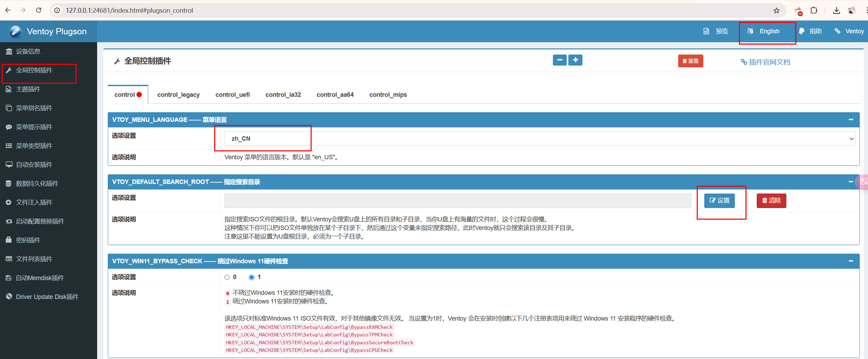Collapse the VTOY_DEFAULT_SEARCH_ROOT panel

(851, 182)
